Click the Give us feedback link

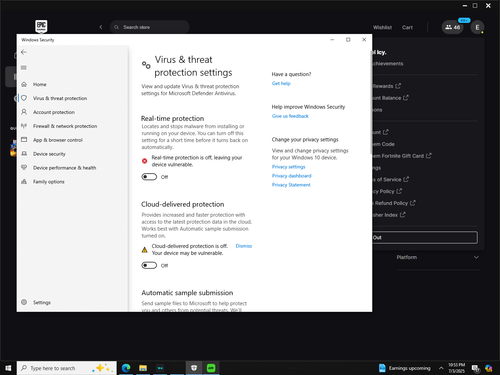click(x=290, y=116)
